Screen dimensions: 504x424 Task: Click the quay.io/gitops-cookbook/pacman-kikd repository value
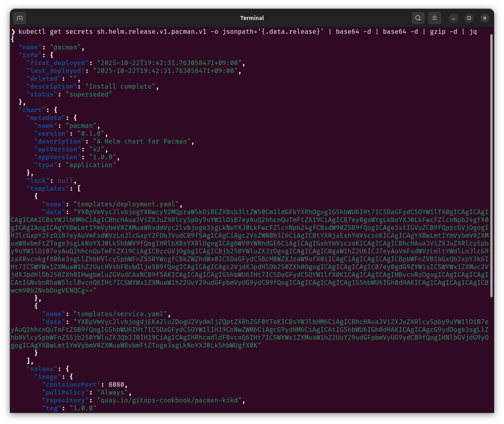169,400
